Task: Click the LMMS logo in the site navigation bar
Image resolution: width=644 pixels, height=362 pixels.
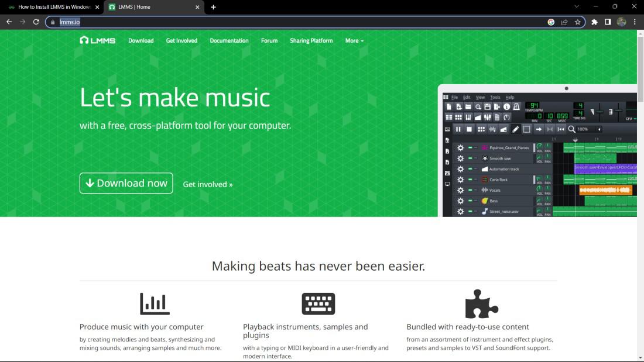Action: pos(97,40)
